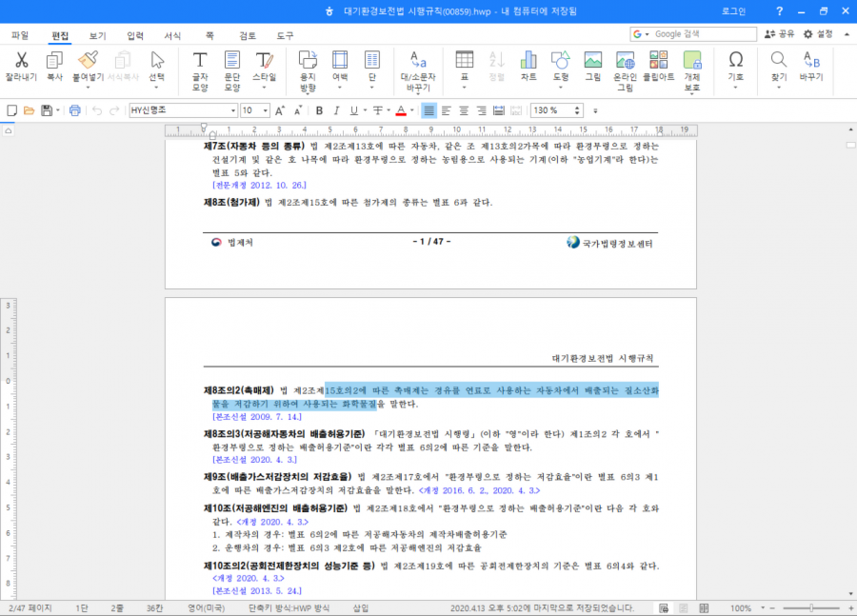Click the 잘라내기 (cut) scissors icon
The image size is (857, 616).
21,60
